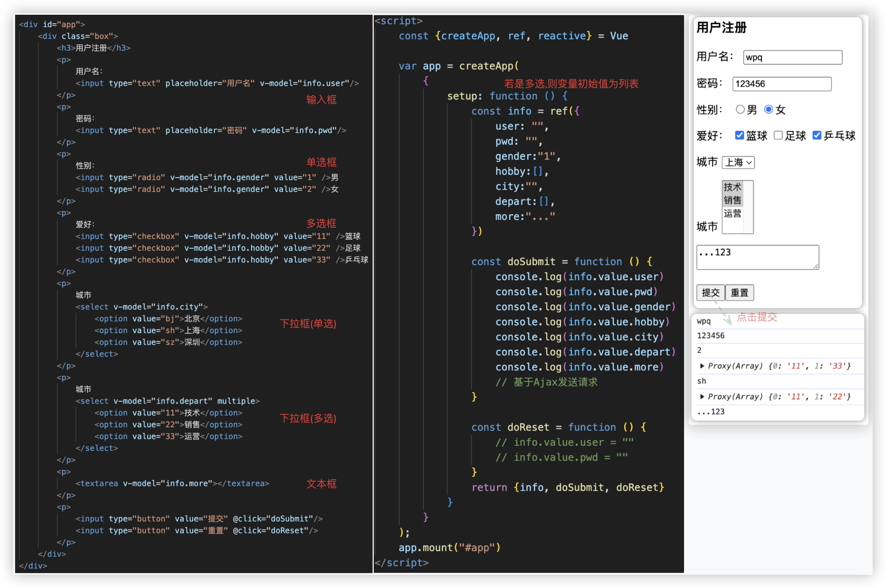Open the 上海 city dropdown

tap(737, 162)
